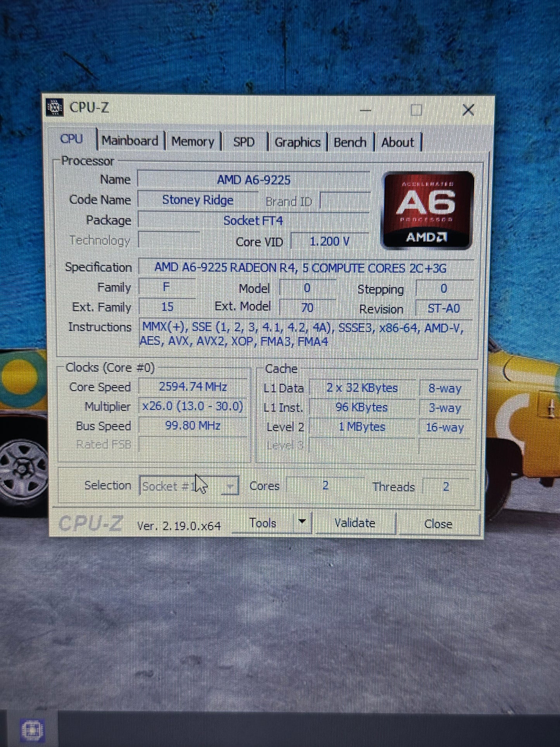Click the Close button
This screenshot has width=560, height=747.
click(438, 524)
